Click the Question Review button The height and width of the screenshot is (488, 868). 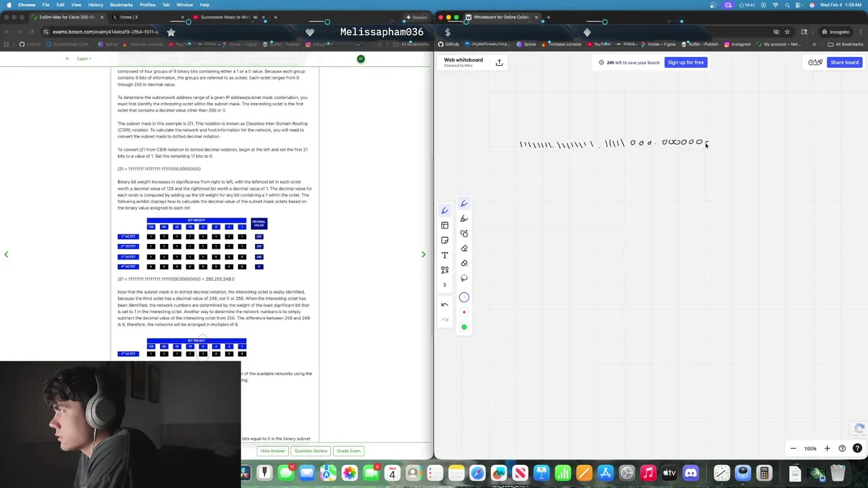(x=311, y=451)
